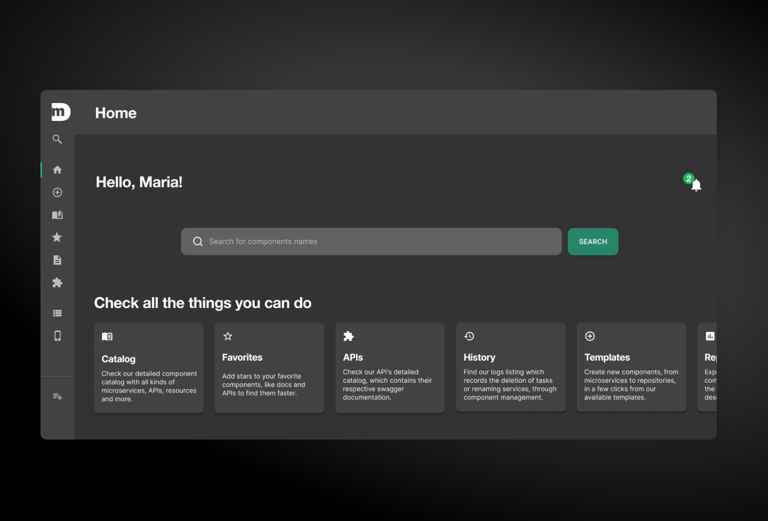The width and height of the screenshot is (768, 521).
Task: Open the History card
Action: coord(510,367)
